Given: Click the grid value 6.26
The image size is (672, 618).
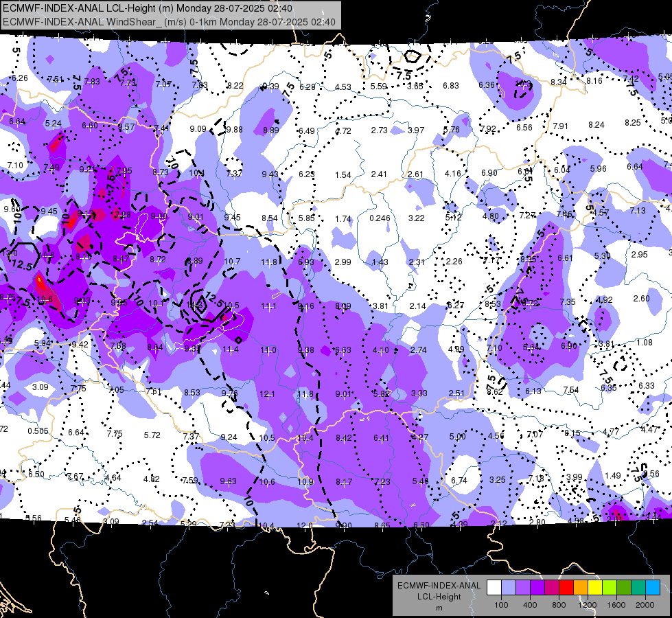Looking at the screenshot, I should pos(20,78).
